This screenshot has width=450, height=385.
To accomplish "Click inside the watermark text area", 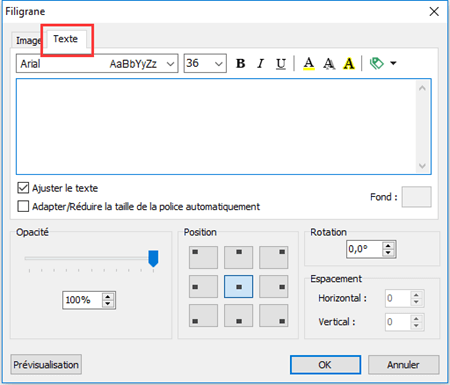I will (216, 127).
